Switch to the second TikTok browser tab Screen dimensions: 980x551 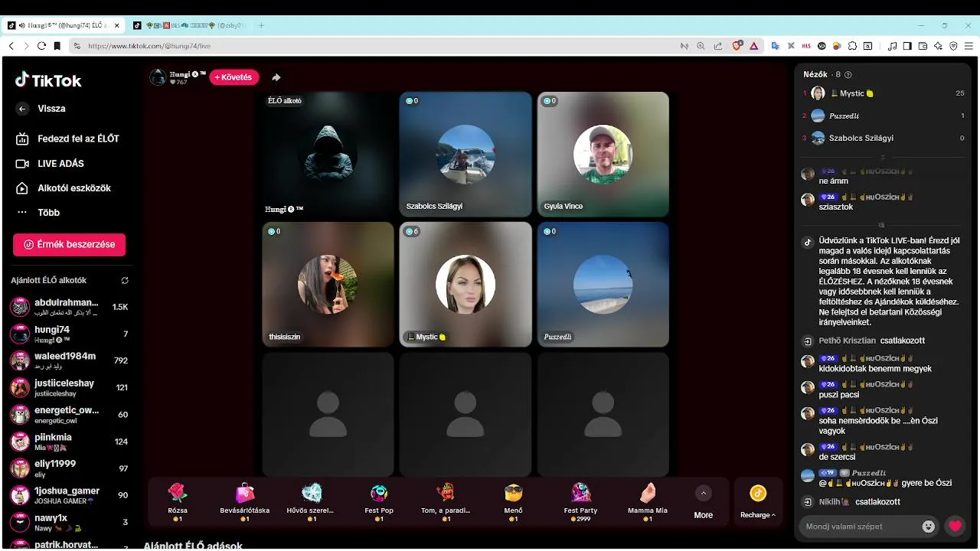pos(189,25)
